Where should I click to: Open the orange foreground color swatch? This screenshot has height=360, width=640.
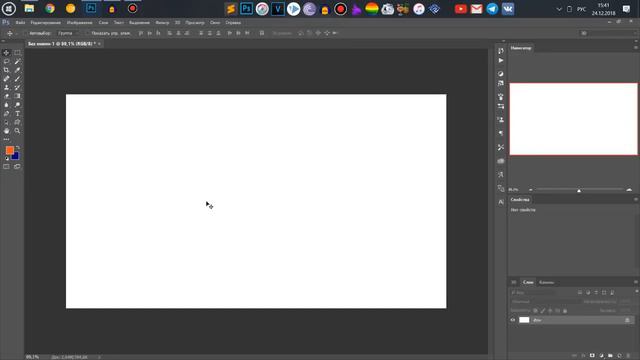coord(9,150)
